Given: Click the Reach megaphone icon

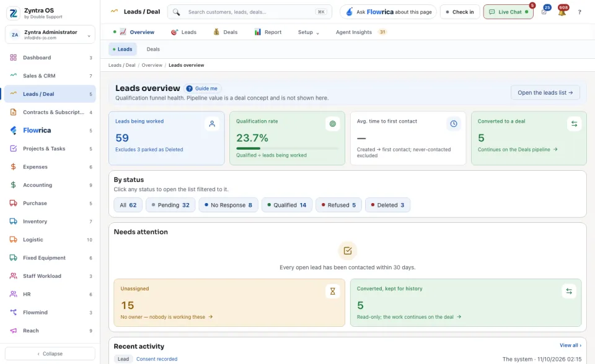Looking at the screenshot, I should (x=13, y=331).
